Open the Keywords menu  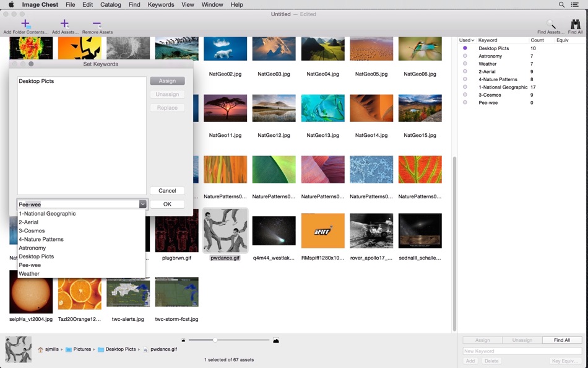[160, 4]
